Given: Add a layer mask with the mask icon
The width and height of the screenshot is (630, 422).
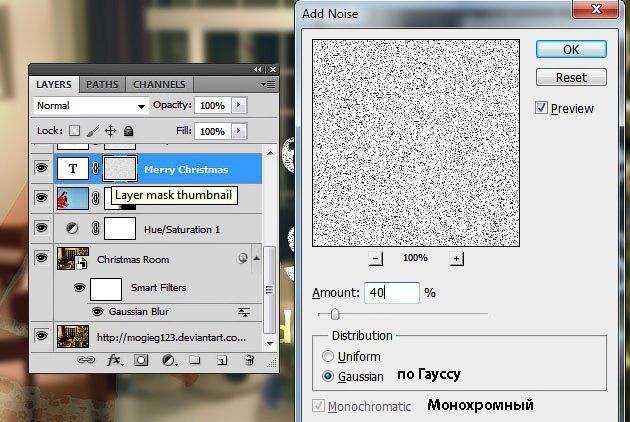Looking at the screenshot, I should tap(141, 360).
